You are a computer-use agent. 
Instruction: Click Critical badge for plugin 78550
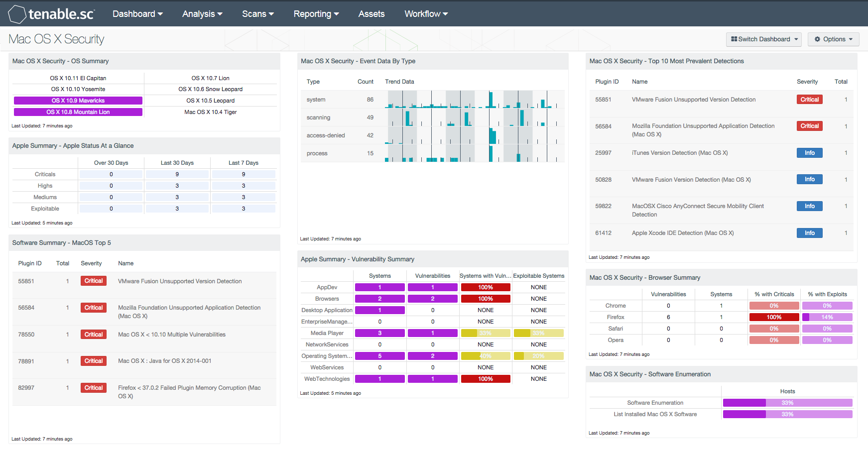point(94,335)
